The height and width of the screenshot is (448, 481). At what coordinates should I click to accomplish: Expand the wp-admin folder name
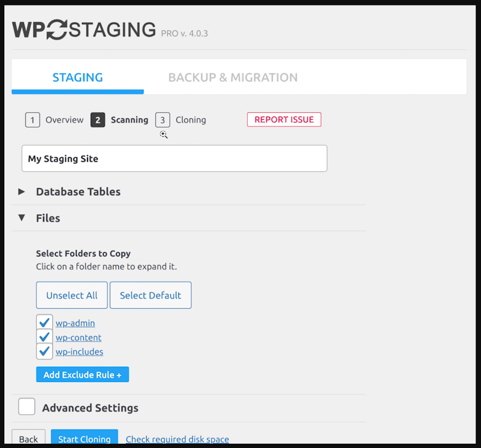(x=75, y=323)
